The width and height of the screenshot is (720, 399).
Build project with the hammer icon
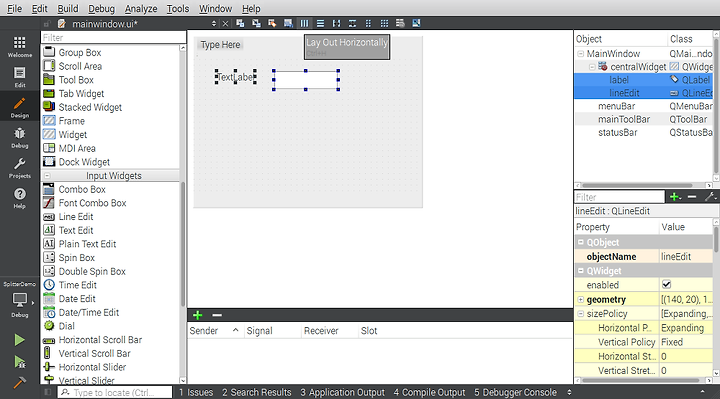click(x=19, y=382)
